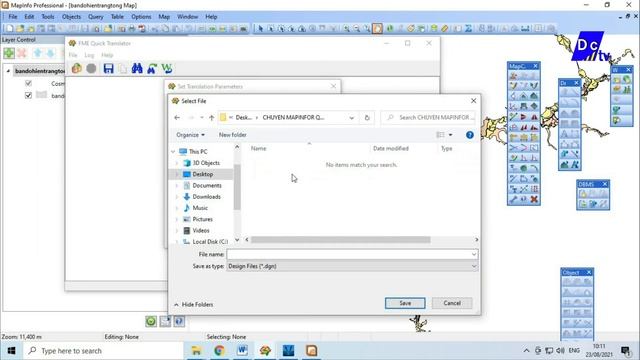Close the MapC floating toolbox
This screenshot has height=360, width=640.
536,66
